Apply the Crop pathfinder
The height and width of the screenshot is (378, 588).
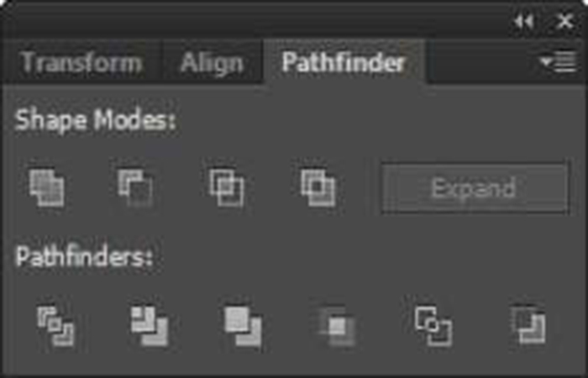[337, 326]
